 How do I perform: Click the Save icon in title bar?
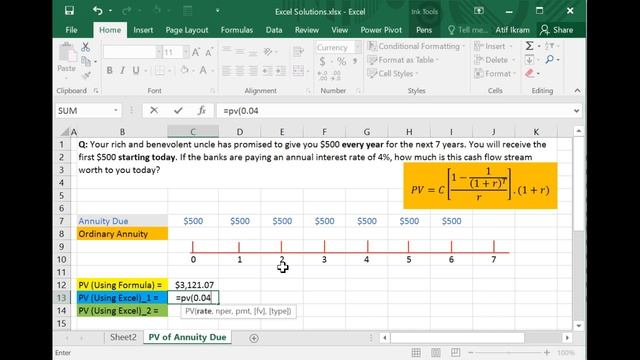pyautogui.click(x=69, y=11)
